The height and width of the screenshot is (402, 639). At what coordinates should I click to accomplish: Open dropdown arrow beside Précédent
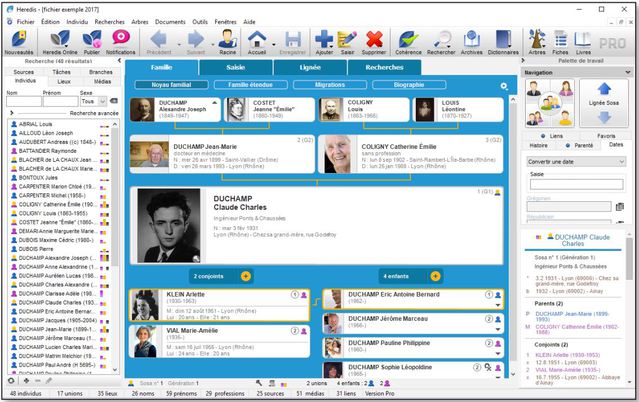(x=179, y=44)
